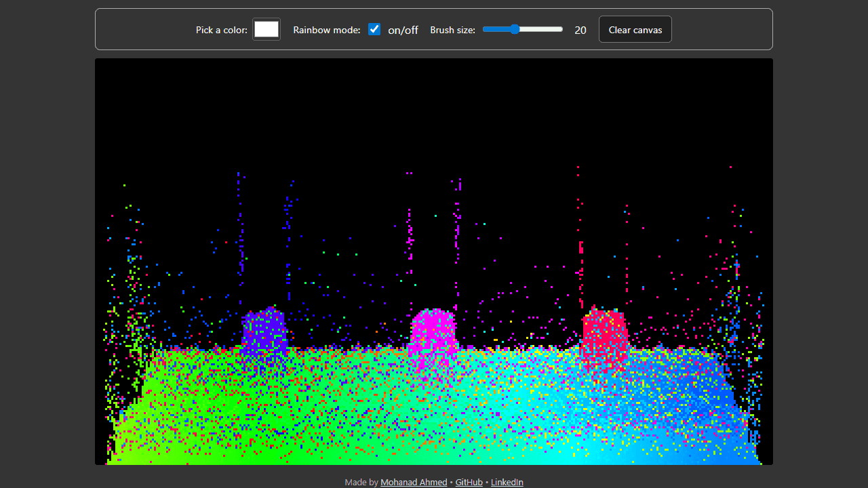This screenshot has height=488, width=868.
Task: Open the Mohanad Ahmed link
Action: 414,482
